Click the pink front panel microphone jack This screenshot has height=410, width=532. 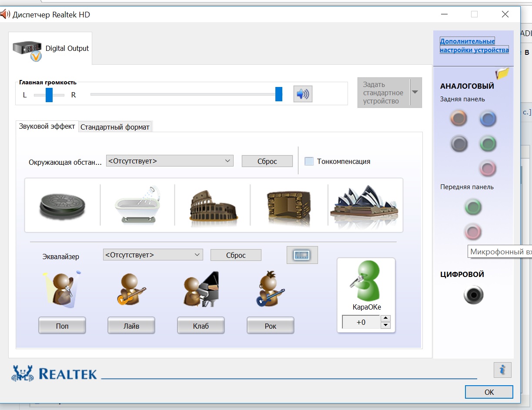473,232
